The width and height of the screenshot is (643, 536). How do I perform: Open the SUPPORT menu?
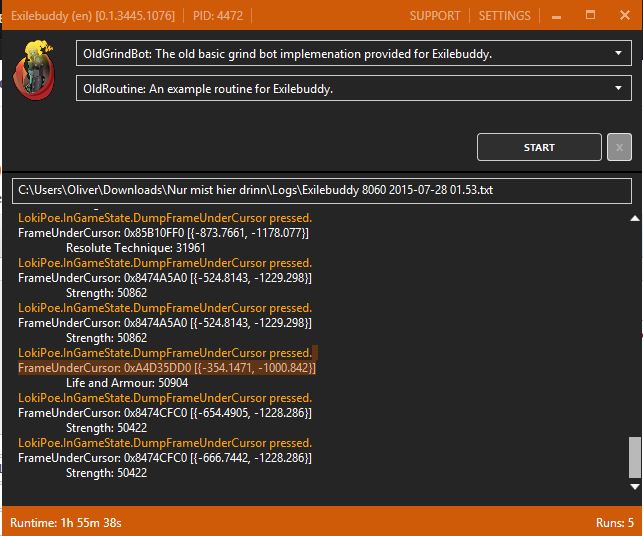435,16
